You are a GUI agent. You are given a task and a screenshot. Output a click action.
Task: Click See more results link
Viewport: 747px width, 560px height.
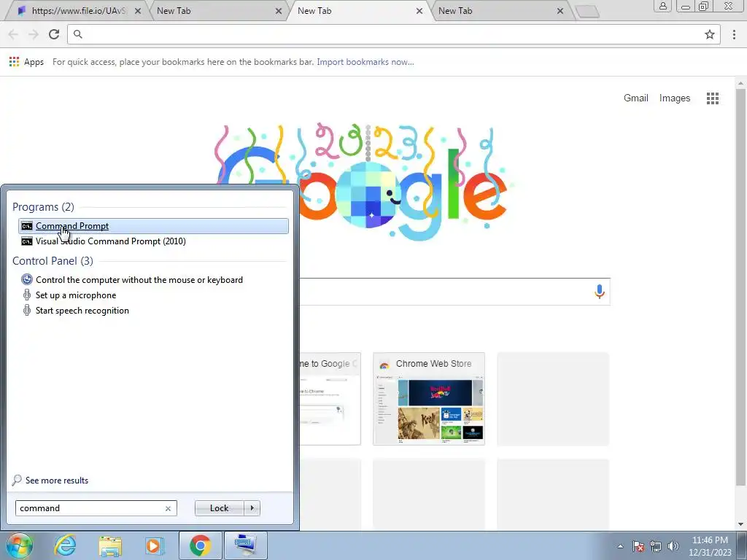57,480
